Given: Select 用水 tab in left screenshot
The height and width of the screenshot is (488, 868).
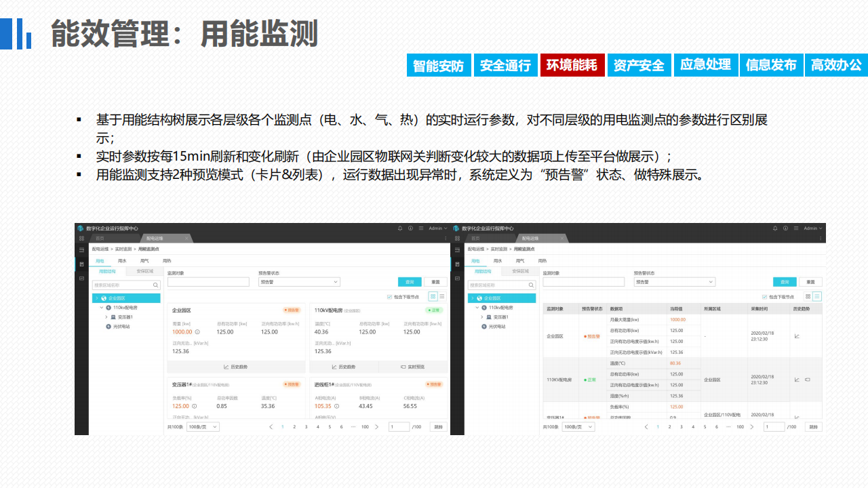Looking at the screenshot, I should click(122, 260).
